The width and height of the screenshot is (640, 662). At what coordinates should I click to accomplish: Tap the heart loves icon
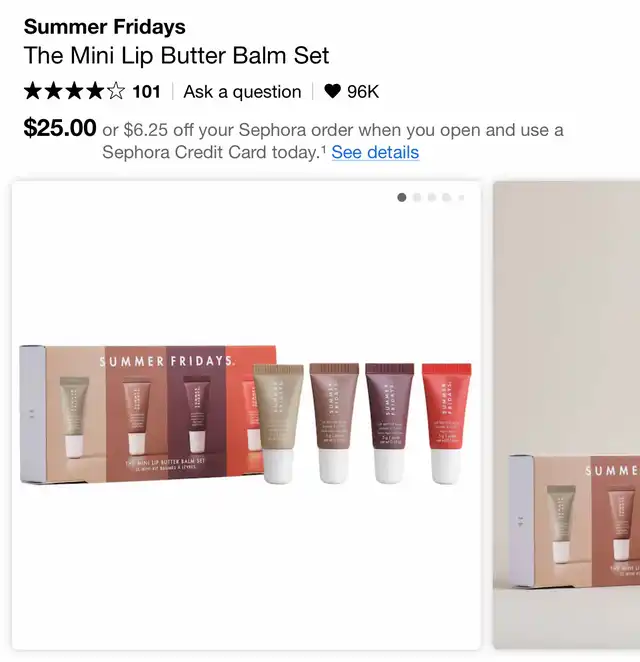(332, 91)
